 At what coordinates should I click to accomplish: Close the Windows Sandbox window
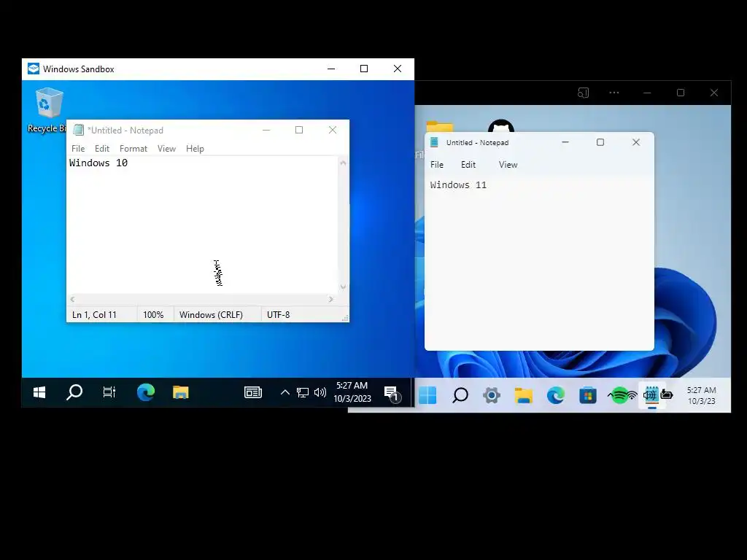(x=398, y=69)
